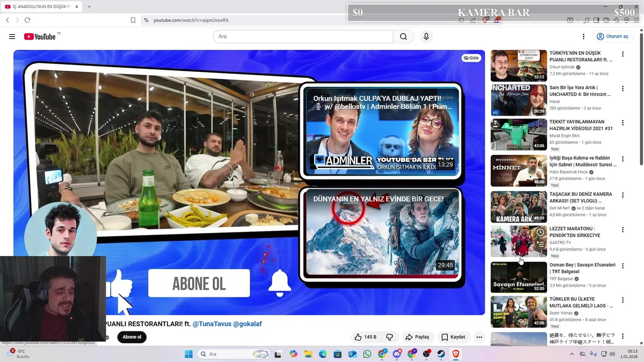This screenshot has width=644, height=362.
Task: Click watch-later clock on Lezzet Maratonu thumbnail
Action: point(540,232)
